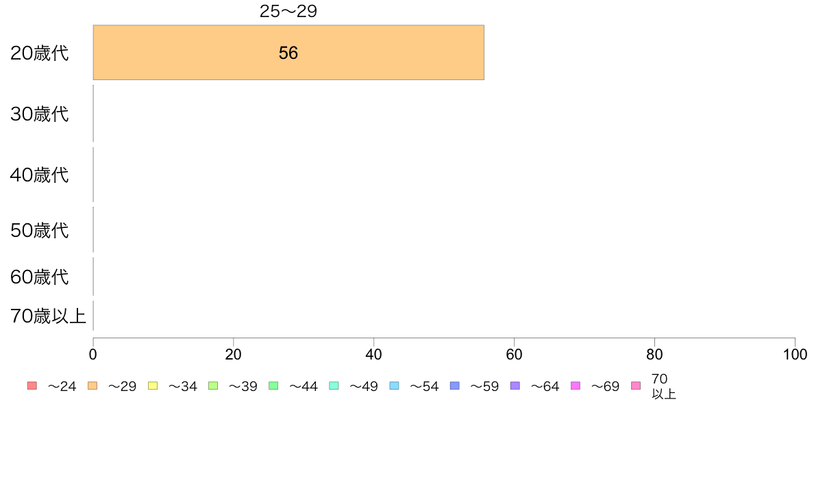Select the light green ~39 legend swatch
Image resolution: width=814 pixels, height=504 pixels.
(213, 386)
